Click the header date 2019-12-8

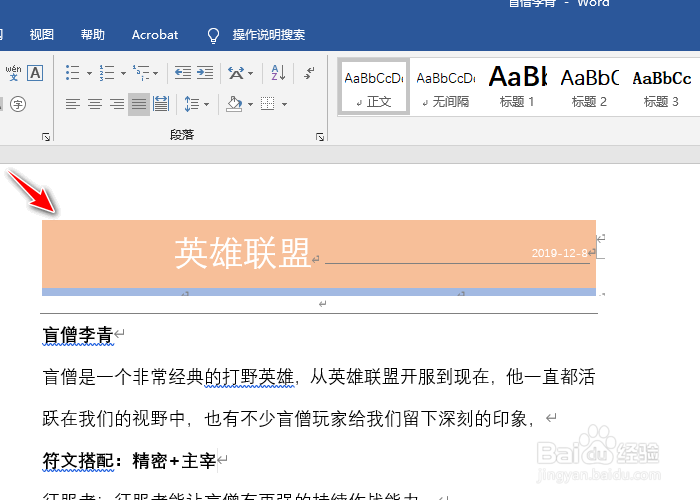coord(559,253)
